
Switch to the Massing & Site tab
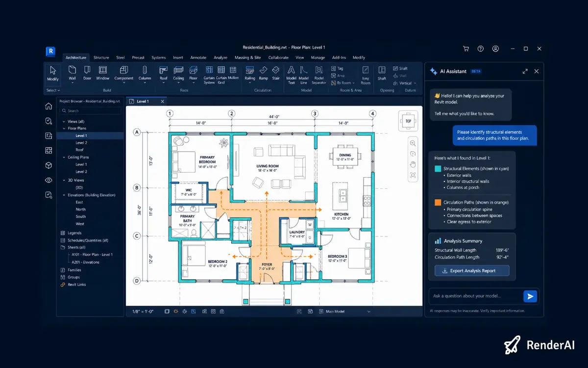click(x=247, y=57)
